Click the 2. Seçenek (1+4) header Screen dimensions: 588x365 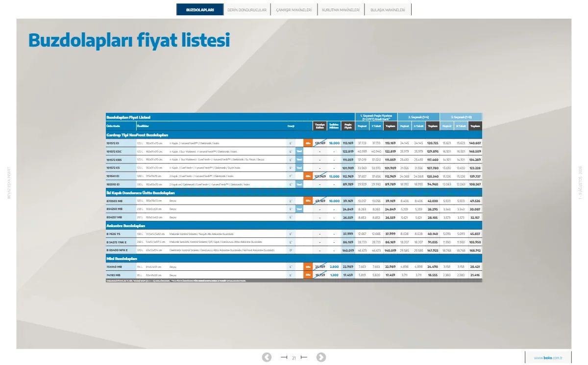coord(418,117)
